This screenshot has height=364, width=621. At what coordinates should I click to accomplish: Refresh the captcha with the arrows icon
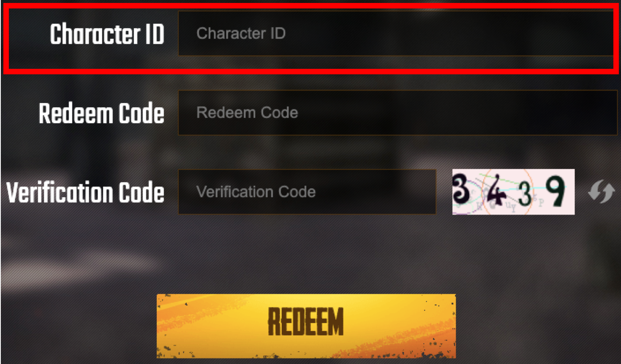(601, 192)
